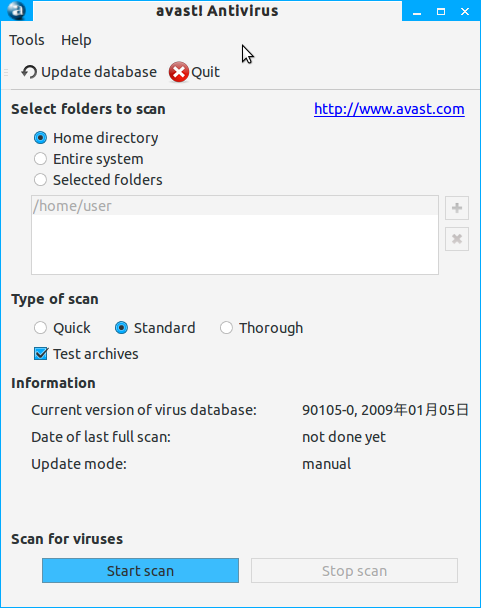Maximize the avast! Antivirus window
This screenshot has width=481, height=608.
pos(441,12)
